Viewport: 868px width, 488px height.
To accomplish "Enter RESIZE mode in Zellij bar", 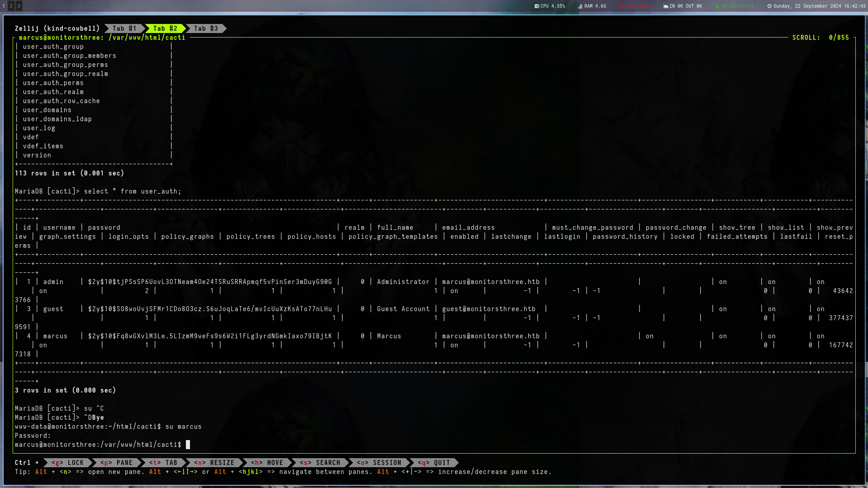I will (214, 463).
